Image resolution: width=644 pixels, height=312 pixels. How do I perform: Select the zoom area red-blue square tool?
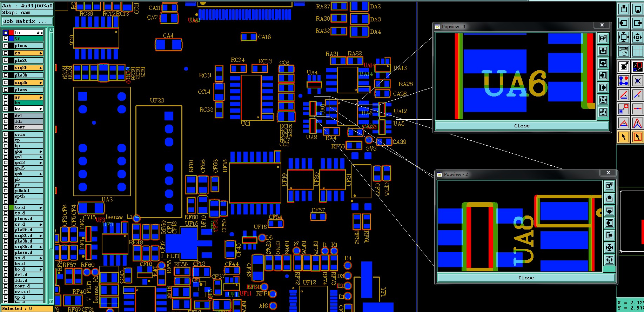(637, 66)
